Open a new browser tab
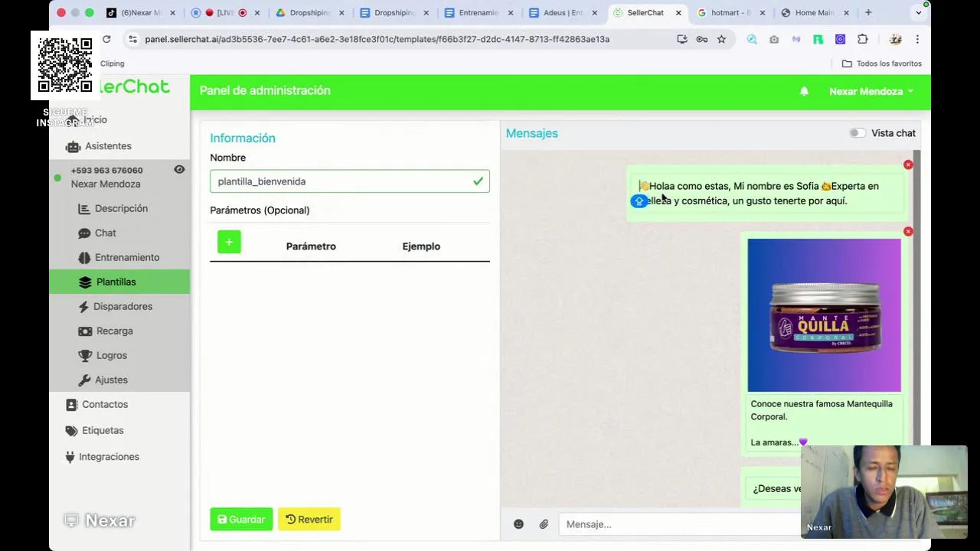The height and width of the screenshot is (551, 980). (x=868, y=12)
